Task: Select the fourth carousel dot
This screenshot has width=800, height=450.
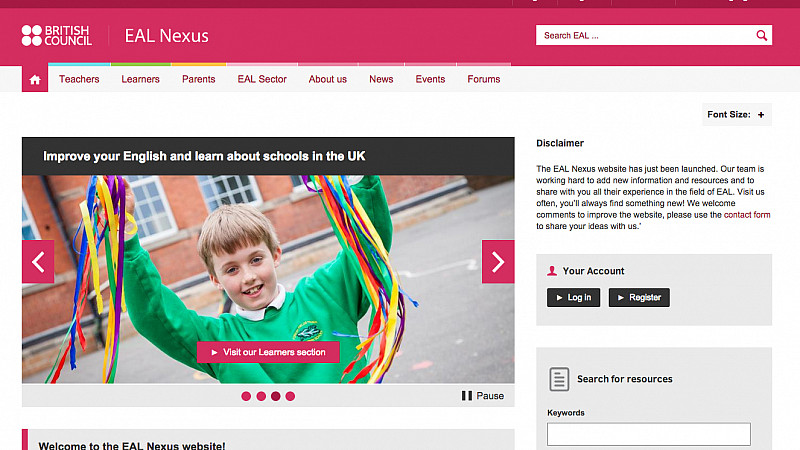Action: 290,396
